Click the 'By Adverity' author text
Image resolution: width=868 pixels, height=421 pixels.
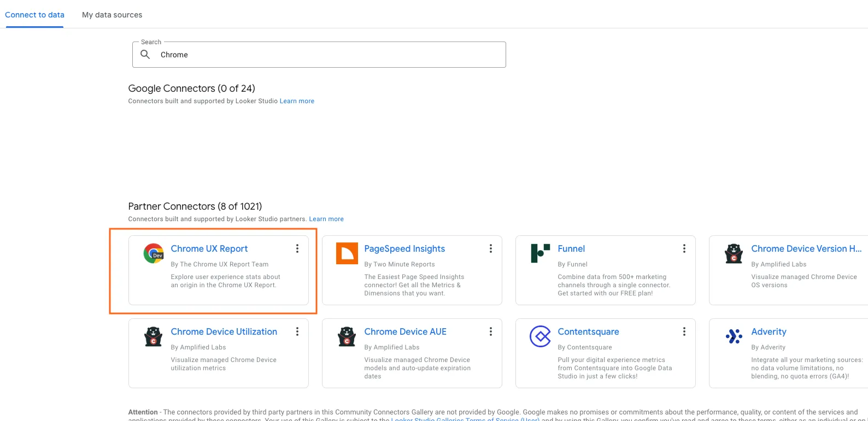click(768, 347)
